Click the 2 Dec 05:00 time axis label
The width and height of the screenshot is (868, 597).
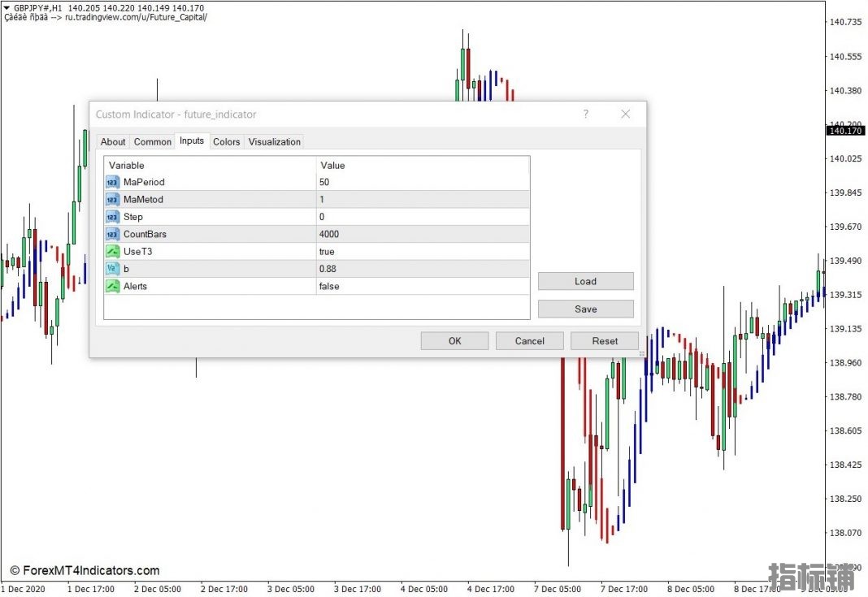[x=157, y=589]
